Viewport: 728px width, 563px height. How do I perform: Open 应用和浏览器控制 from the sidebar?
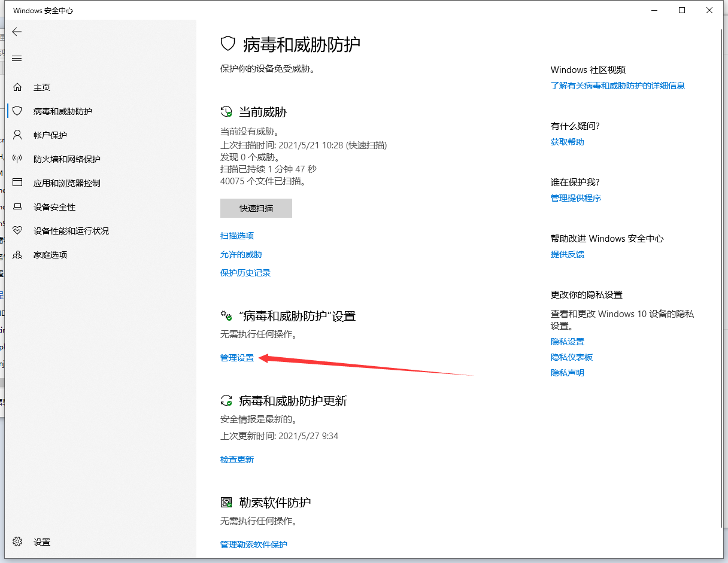tap(67, 183)
